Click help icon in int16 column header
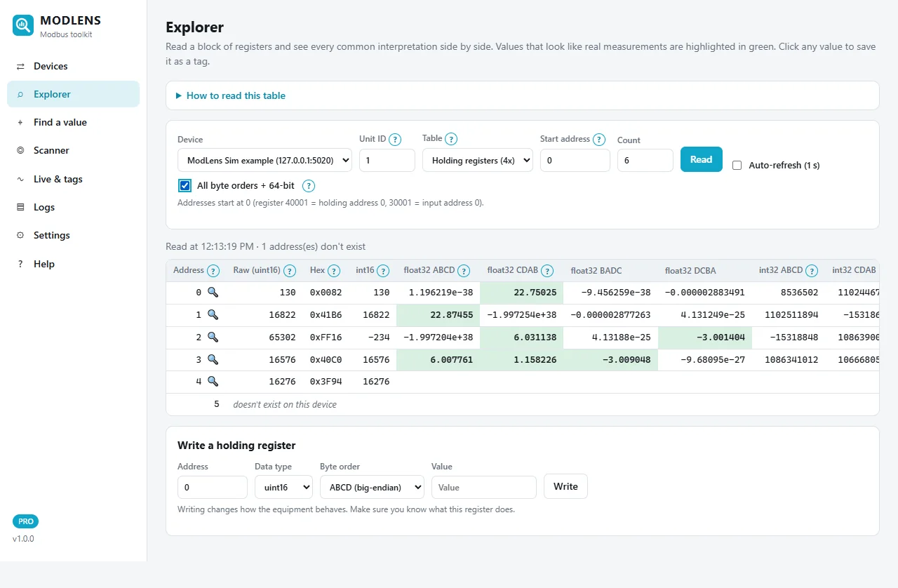Screen dimensions: 898x588 pyautogui.click(x=384, y=271)
